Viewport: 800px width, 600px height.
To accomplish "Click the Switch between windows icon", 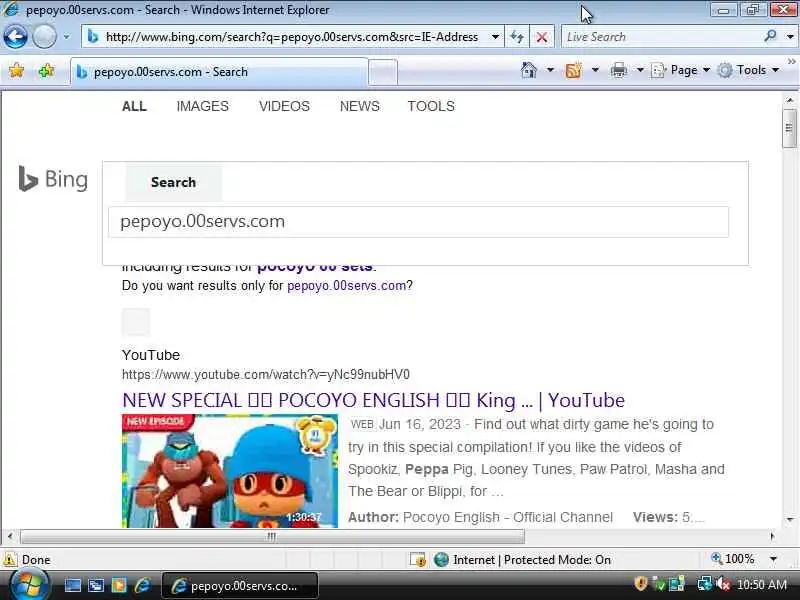I will click(x=95, y=585).
